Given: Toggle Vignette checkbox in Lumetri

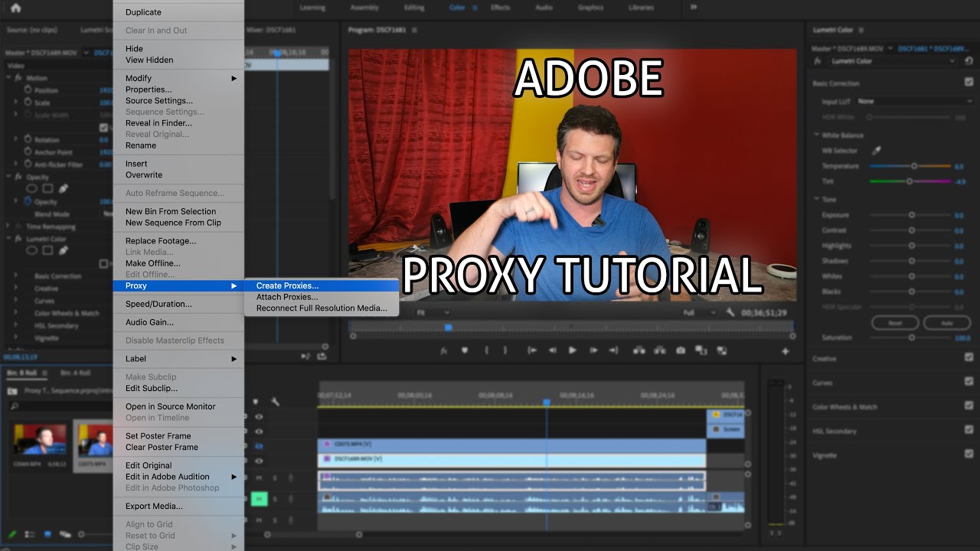Looking at the screenshot, I should [x=969, y=455].
